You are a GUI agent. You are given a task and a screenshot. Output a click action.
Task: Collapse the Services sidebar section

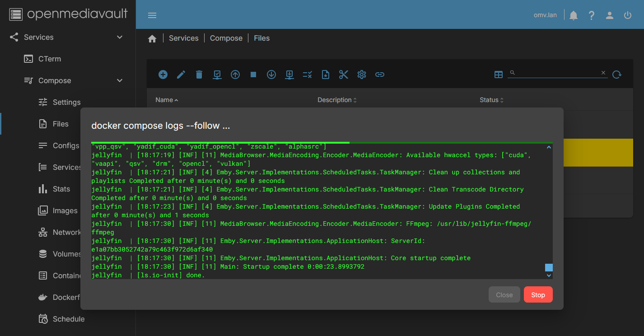120,37
